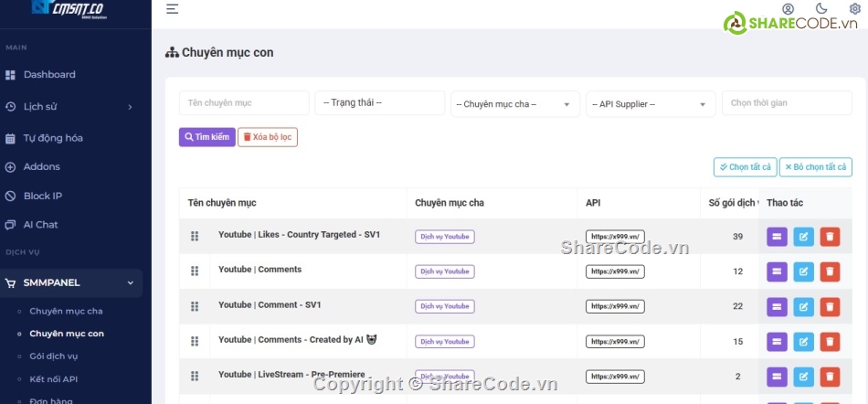Grab drag handle of LiveStream Pre-Premiere row

[195, 377]
